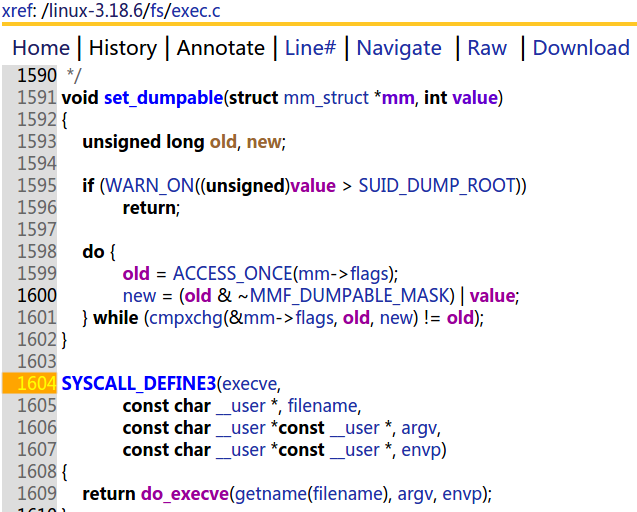Open the Home menu link
637x512 pixels.
point(41,48)
